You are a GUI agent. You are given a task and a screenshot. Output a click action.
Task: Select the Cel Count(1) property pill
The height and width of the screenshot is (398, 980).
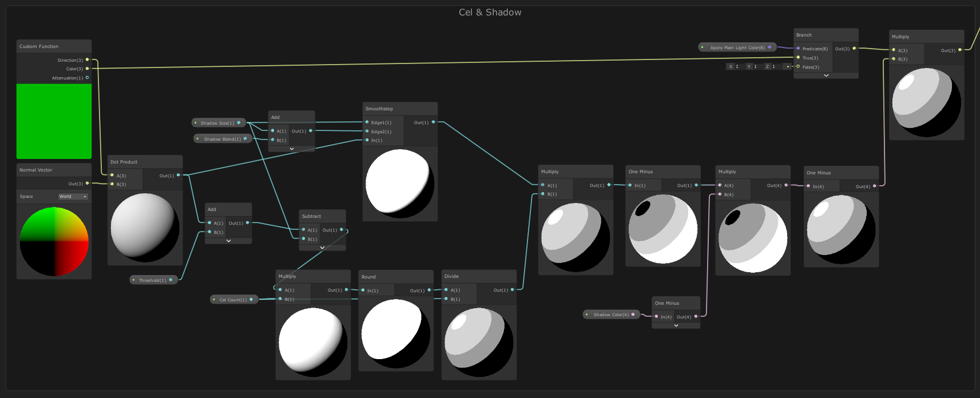point(234,300)
